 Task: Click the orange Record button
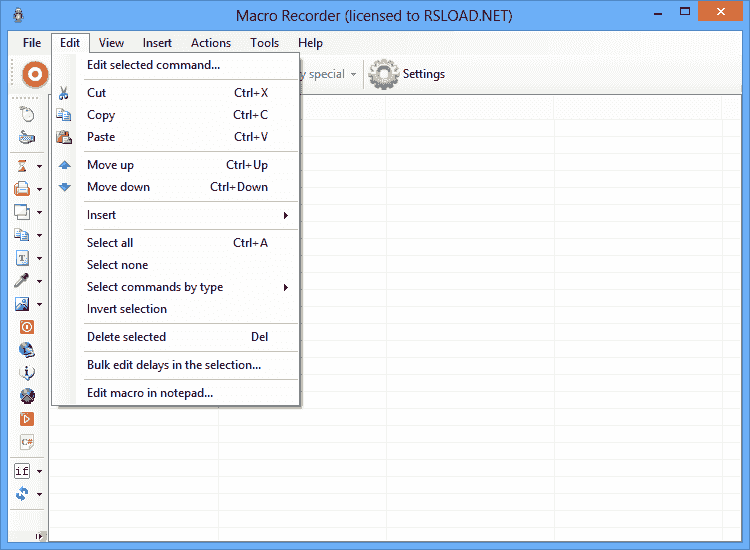[35, 75]
